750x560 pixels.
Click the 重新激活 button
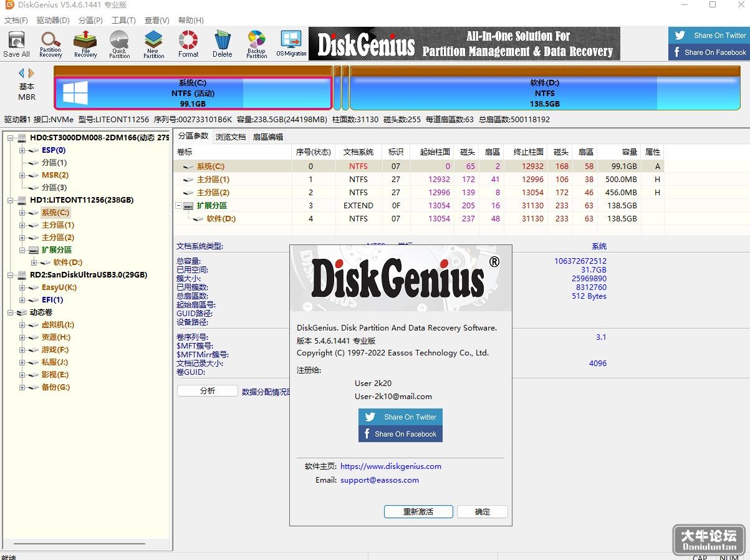[x=418, y=511]
